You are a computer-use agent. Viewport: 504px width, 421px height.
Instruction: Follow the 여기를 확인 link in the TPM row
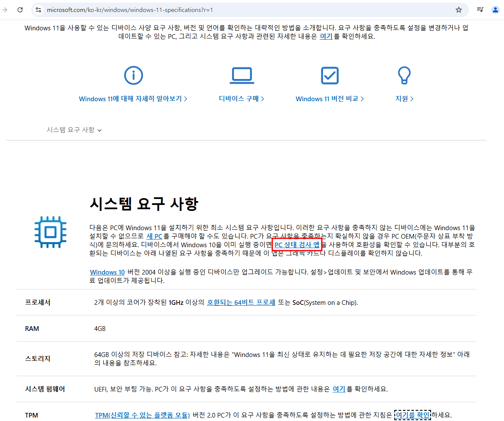[x=412, y=415]
